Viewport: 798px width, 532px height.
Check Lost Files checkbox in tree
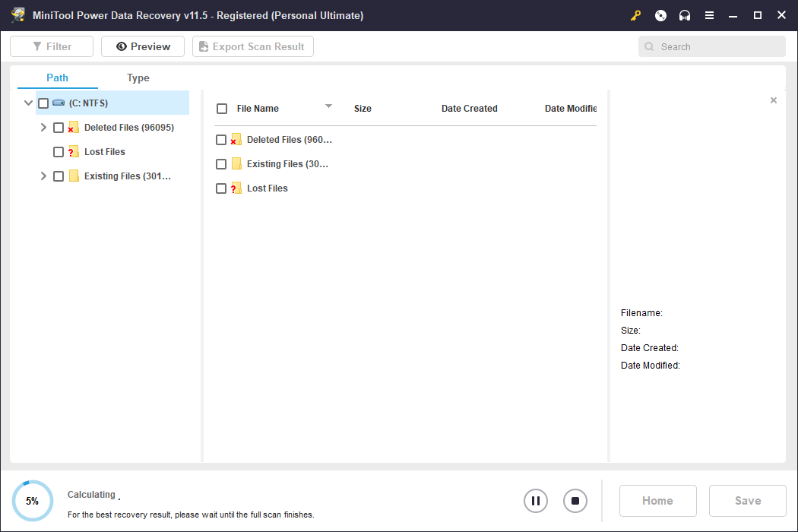point(59,152)
